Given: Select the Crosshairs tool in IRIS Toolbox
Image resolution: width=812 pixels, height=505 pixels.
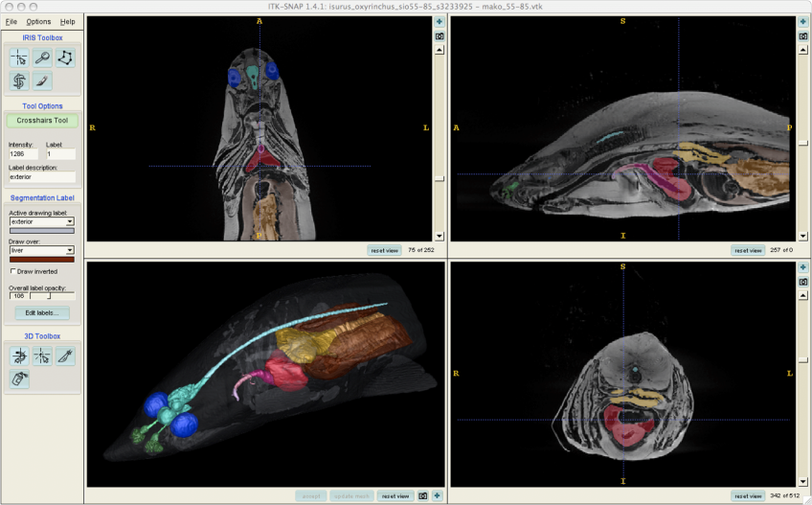Looking at the screenshot, I should point(19,58).
